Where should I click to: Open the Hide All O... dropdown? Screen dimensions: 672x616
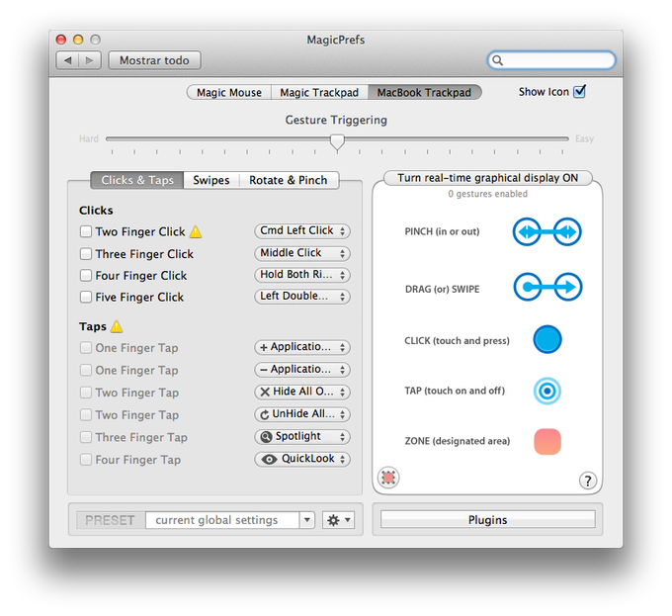click(x=302, y=392)
